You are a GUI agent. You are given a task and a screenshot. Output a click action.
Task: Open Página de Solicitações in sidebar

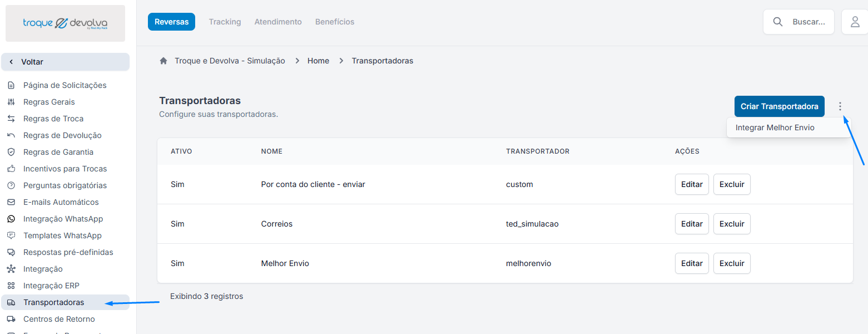(x=65, y=85)
